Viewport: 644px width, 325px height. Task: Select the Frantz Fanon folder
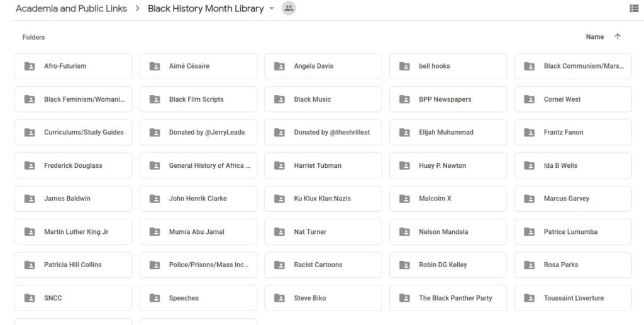(573, 132)
